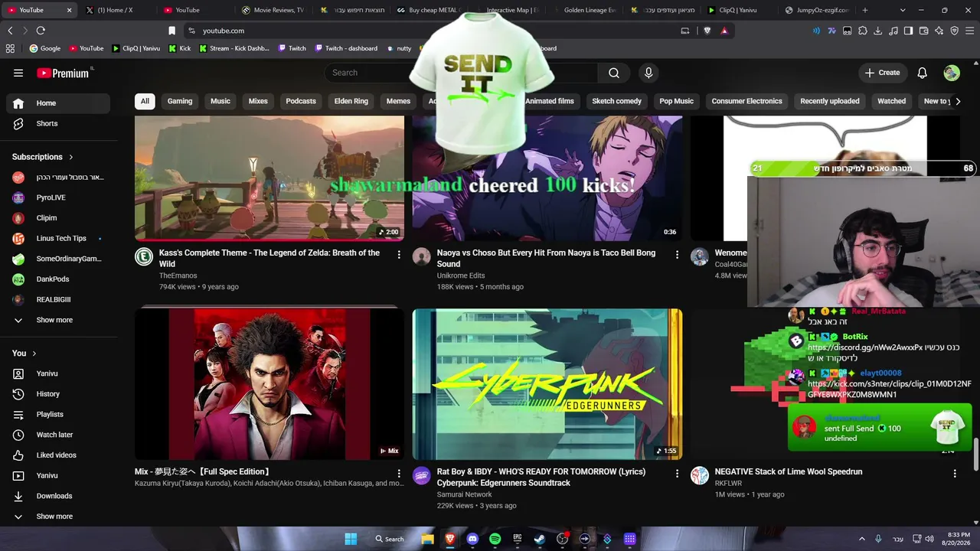980x551 pixels.
Task: Select the Music category chip
Action: click(x=220, y=101)
